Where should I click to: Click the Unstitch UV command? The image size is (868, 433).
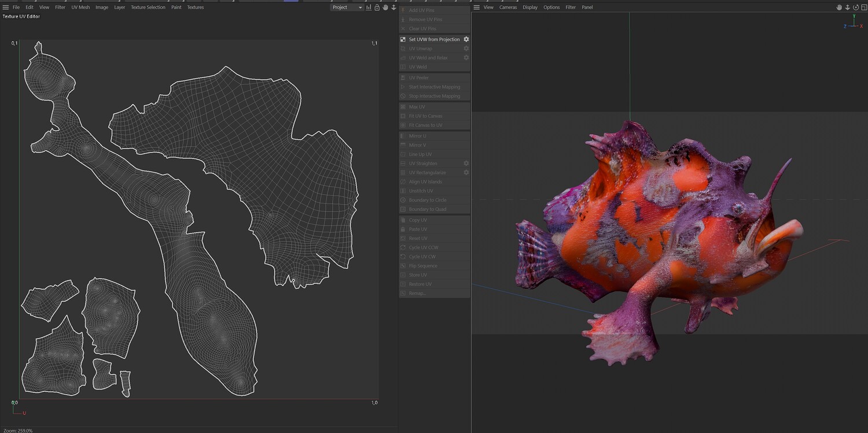(435, 191)
